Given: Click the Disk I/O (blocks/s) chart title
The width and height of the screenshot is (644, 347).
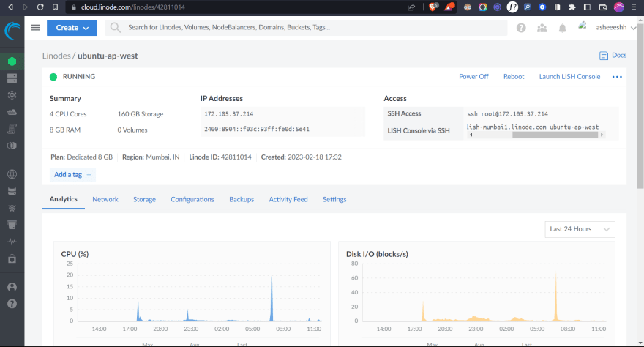Looking at the screenshot, I should click(x=377, y=254).
